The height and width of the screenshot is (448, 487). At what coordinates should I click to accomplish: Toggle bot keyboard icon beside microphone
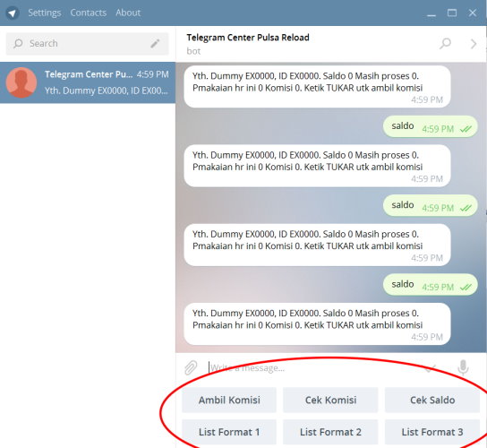pyautogui.click(x=431, y=367)
